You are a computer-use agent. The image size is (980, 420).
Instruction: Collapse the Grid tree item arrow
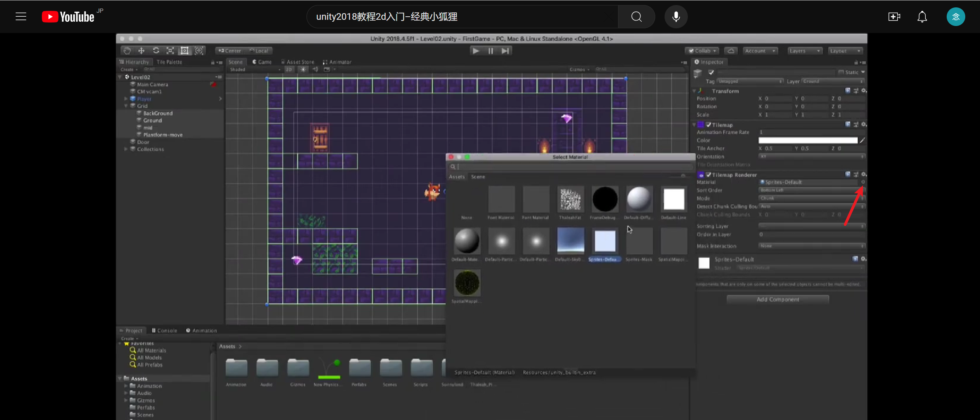point(126,106)
